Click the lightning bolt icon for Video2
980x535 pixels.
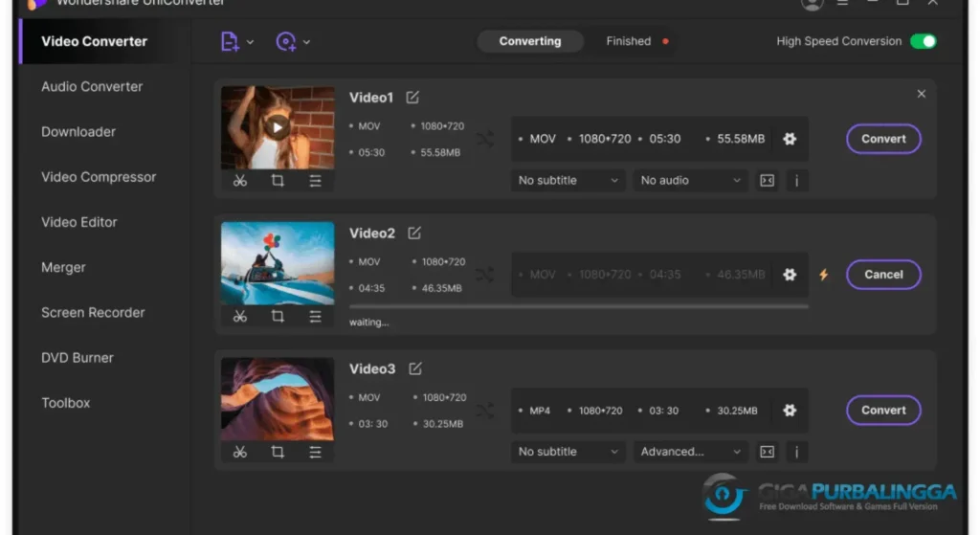point(824,275)
